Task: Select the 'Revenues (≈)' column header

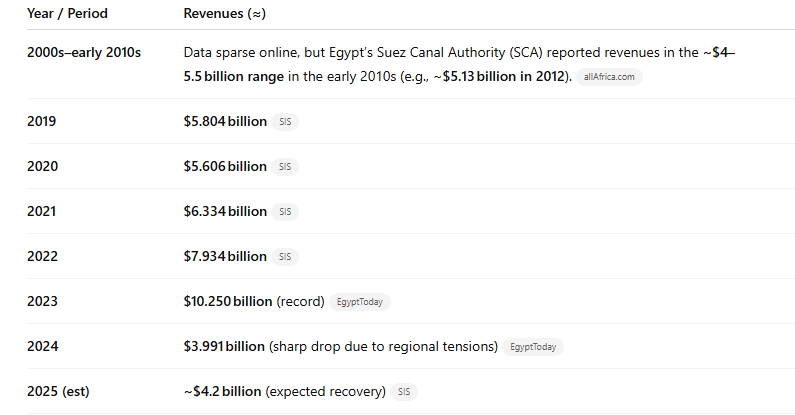Action: [x=225, y=13]
